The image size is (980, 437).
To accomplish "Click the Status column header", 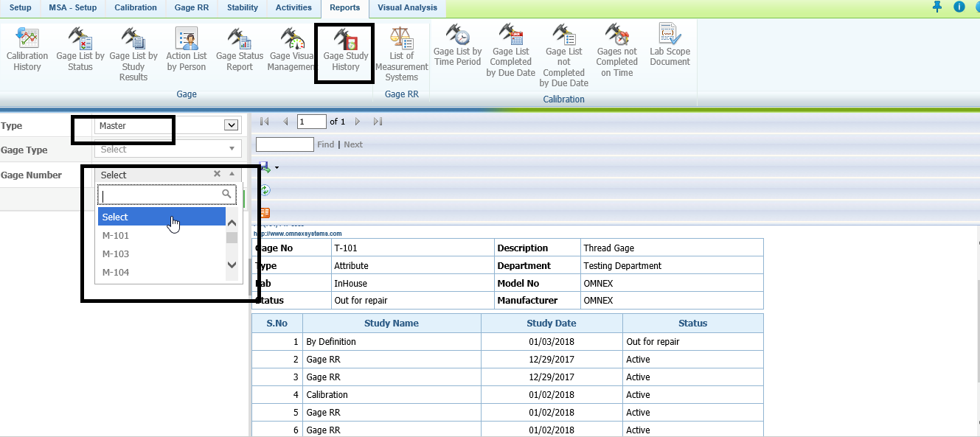I will [x=693, y=324].
